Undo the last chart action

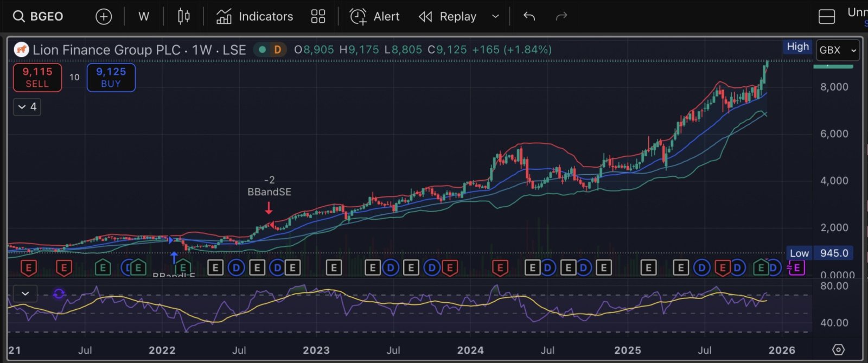tap(529, 16)
